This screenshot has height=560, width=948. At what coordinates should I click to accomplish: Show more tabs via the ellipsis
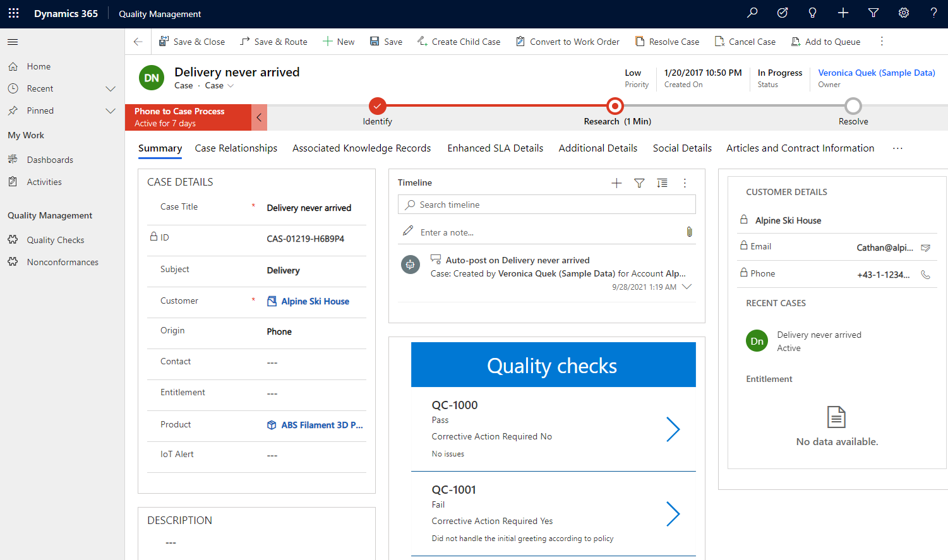897,148
